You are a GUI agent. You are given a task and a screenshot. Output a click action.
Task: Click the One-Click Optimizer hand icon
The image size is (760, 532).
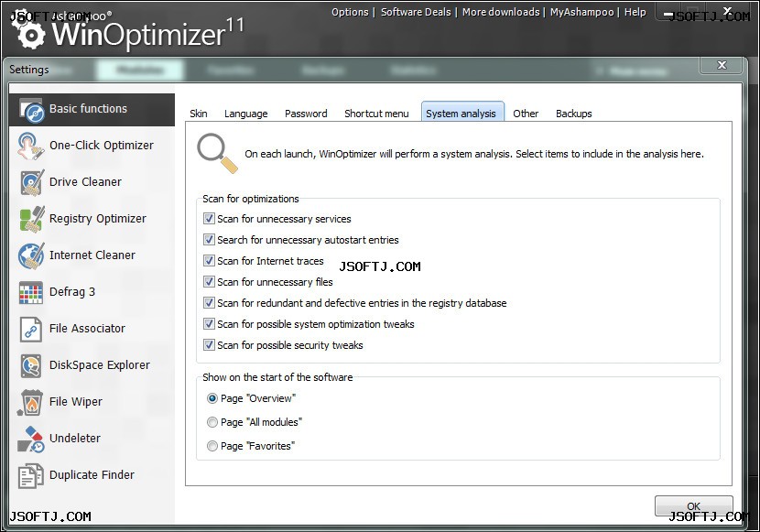tap(30, 147)
